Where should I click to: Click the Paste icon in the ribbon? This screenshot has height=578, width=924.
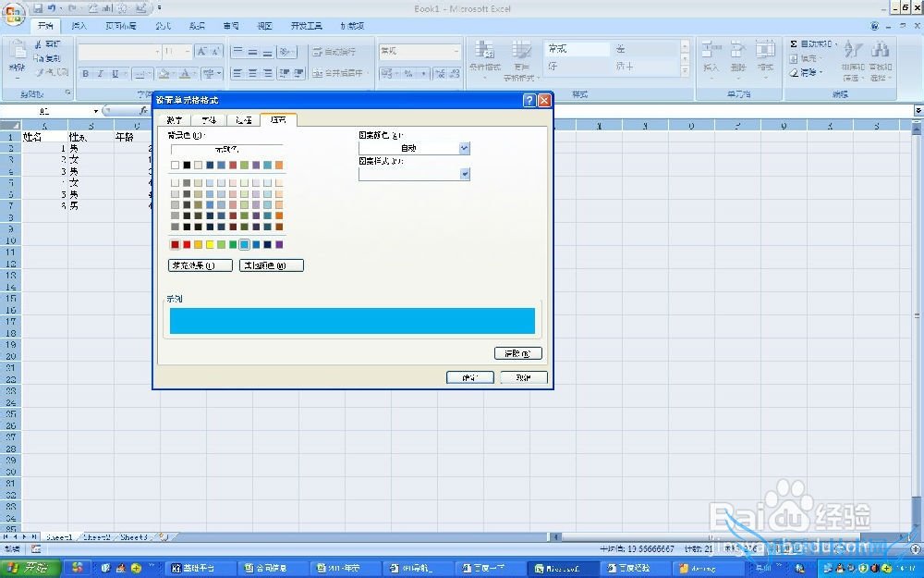point(17,55)
